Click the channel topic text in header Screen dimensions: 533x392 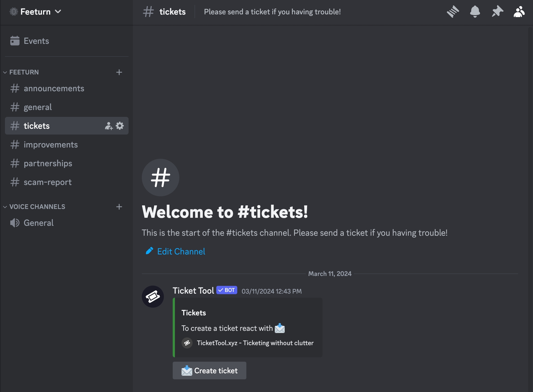tap(272, 12)
